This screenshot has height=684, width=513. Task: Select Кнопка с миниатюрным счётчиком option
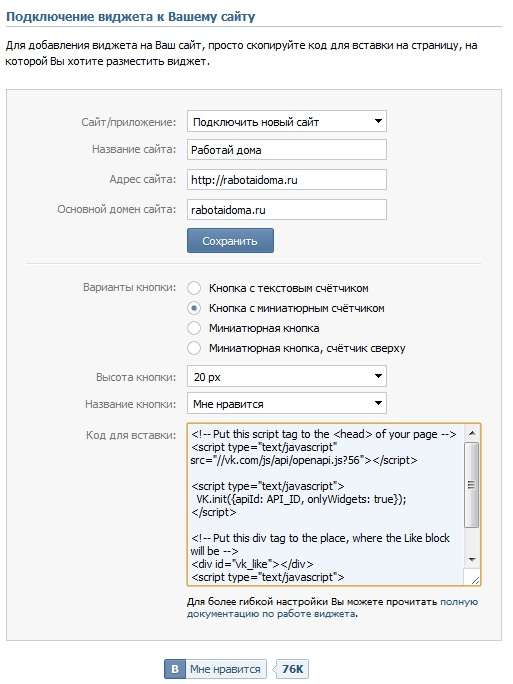[194, 308]
